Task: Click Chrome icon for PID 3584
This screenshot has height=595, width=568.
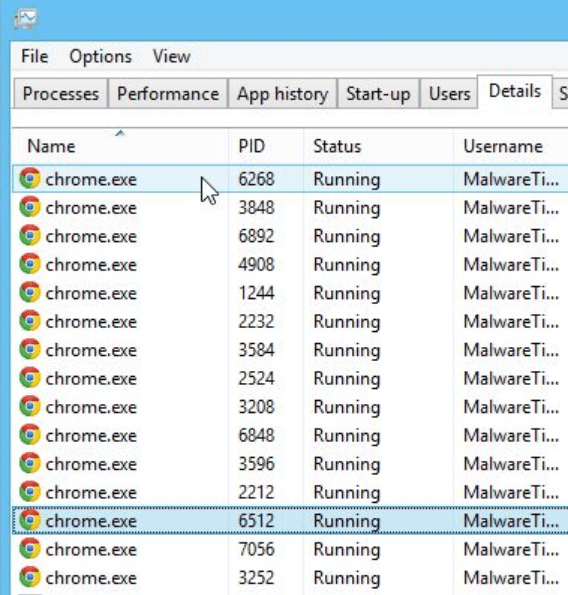Action: (30, 349)
